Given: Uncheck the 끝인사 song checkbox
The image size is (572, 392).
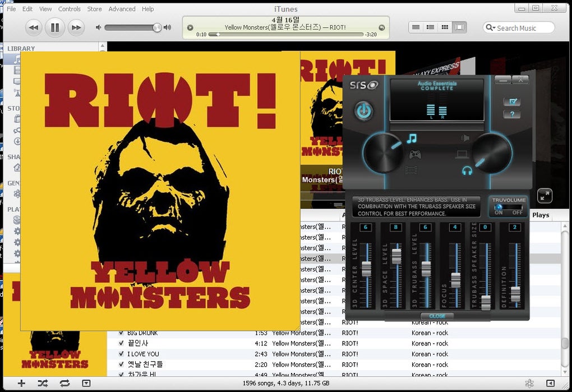Looking at the screenshot, I should [121, 343].
